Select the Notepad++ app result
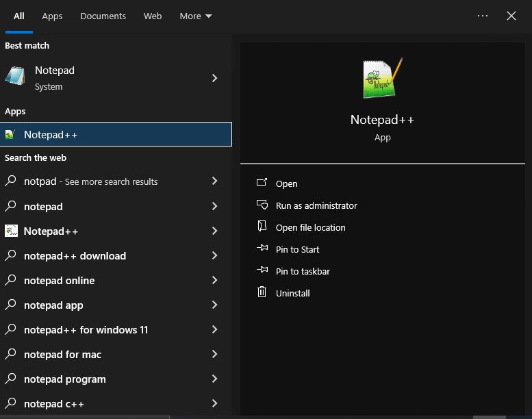This screenshot has height=419, width=532. click(x=116, y=134)
